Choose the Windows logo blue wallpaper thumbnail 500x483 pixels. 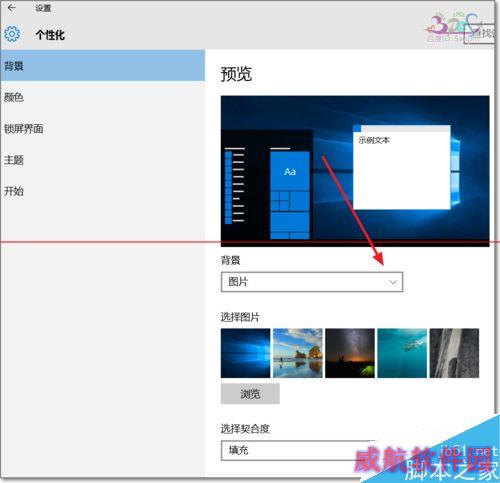[x=246, y=353]
